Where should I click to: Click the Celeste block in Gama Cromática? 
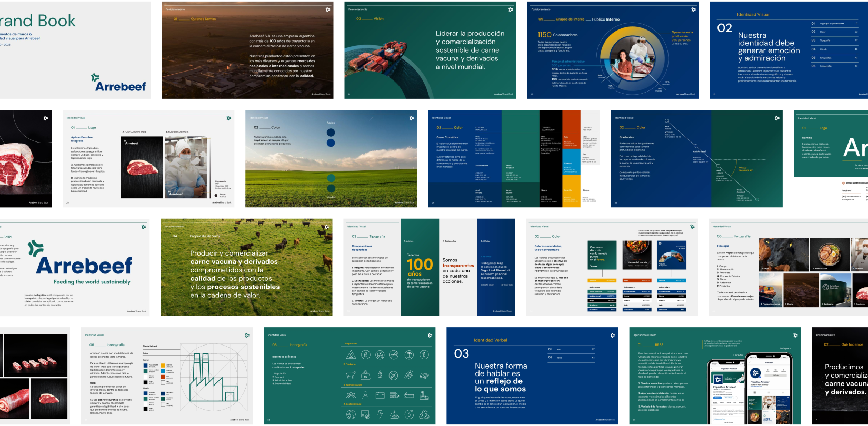click(x=571, y=162)
